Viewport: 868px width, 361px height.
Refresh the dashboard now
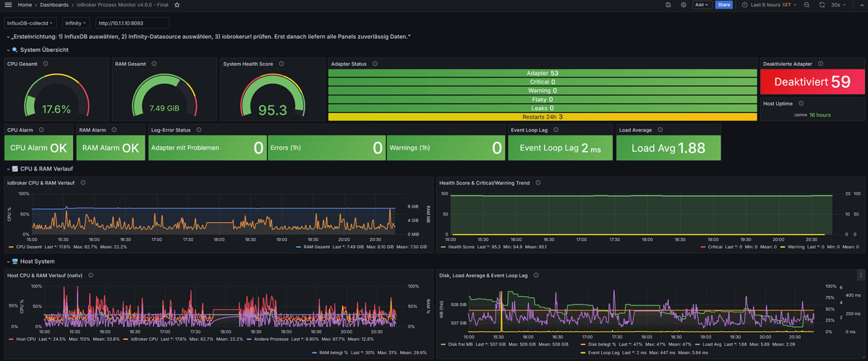pos(822,5)
